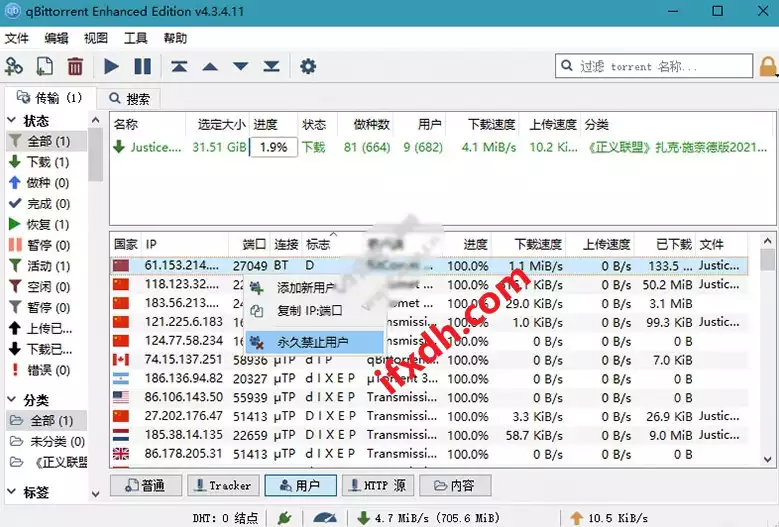Select category 《正义联盟 in sidebar

point(47,462)
